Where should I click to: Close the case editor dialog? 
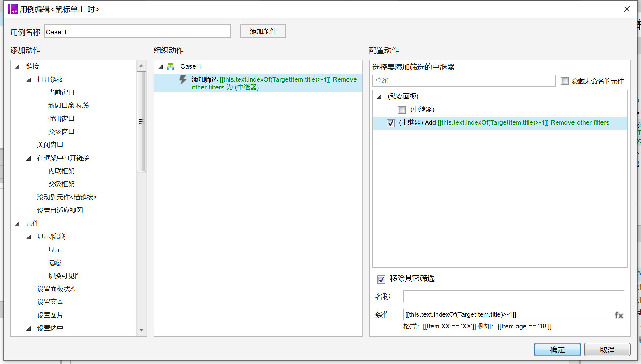[x=626, y=9]
